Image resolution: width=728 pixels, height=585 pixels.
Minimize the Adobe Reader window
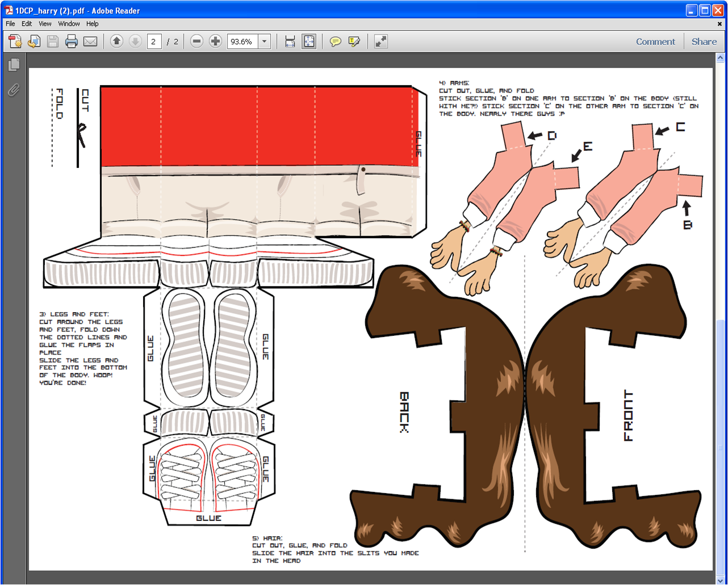click(691, 10)
